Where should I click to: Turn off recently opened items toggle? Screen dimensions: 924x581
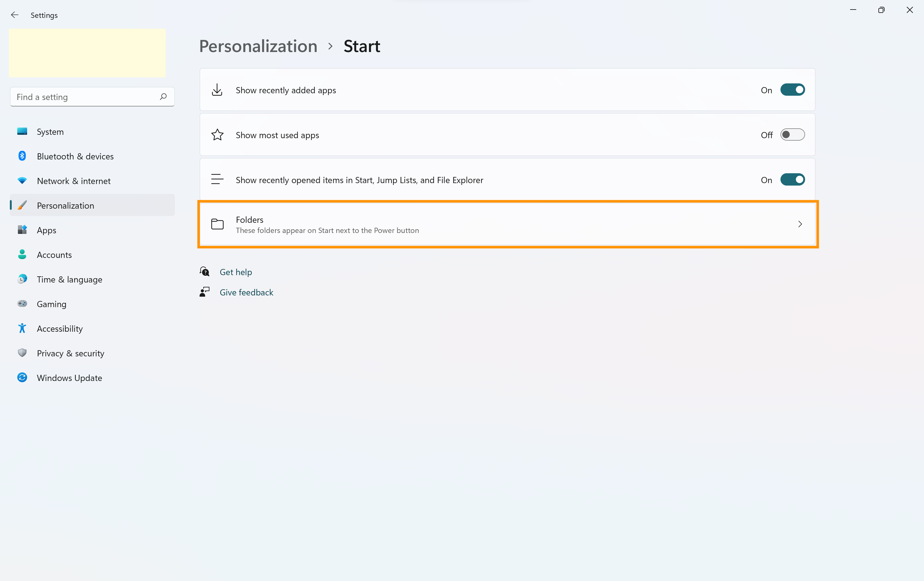(792, 180)
